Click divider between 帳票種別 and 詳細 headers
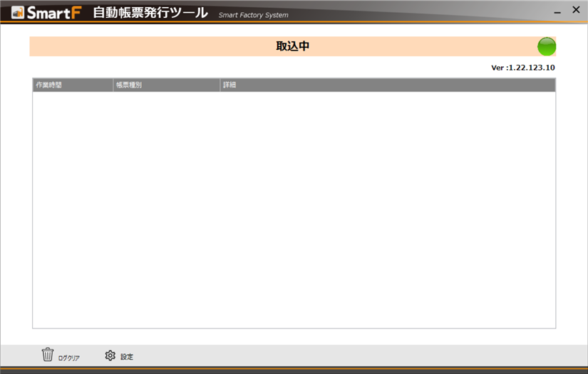 coord(220,85)
